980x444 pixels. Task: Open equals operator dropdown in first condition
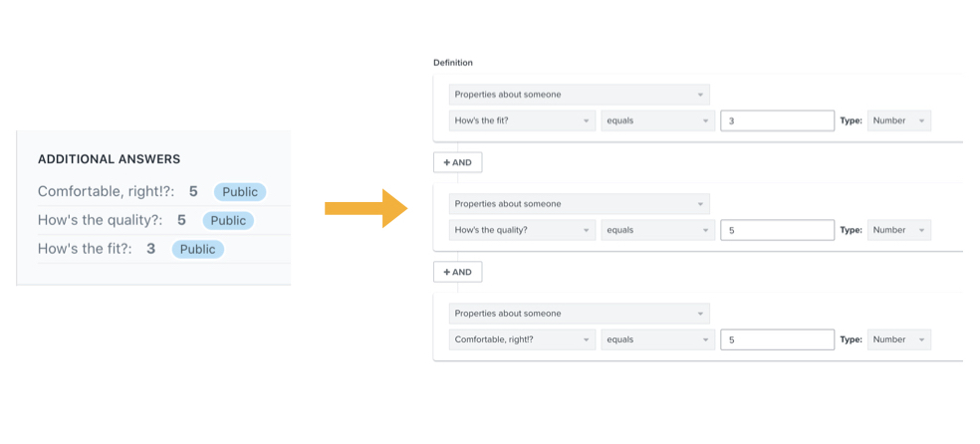656,120
